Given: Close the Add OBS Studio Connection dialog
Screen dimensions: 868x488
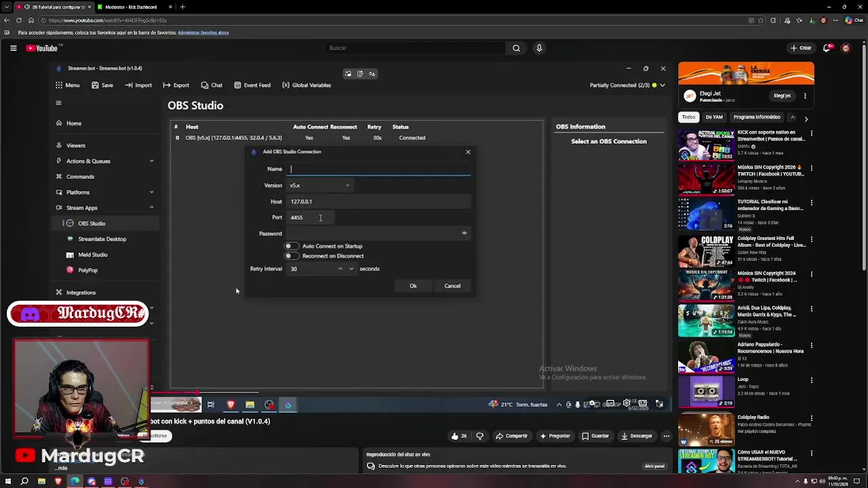Looking at the screenshot, I should pyautogui.click(x=468, y=152).
